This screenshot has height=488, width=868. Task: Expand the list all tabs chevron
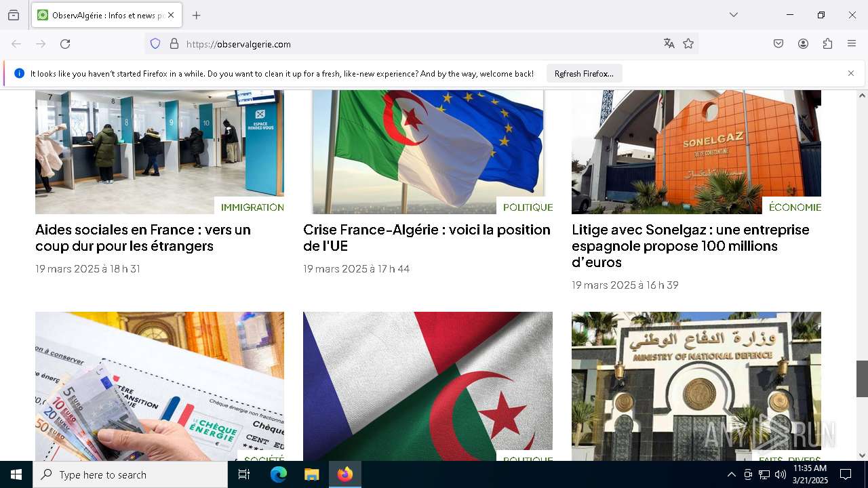734,15
